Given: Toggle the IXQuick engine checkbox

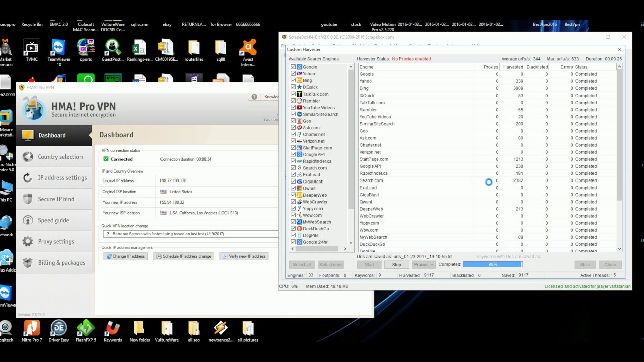Looking at the screenshot, I should tap(293, 87).
